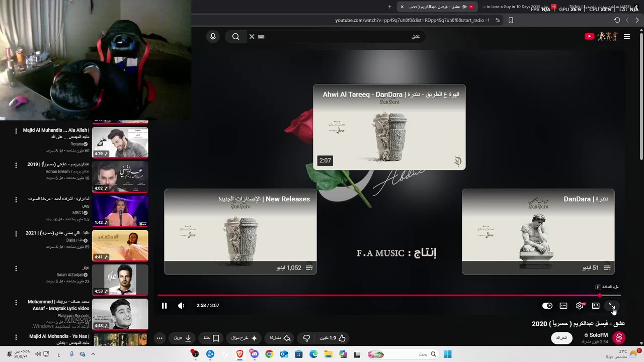
Task: Mute the video volume
Action: (181, 306)
